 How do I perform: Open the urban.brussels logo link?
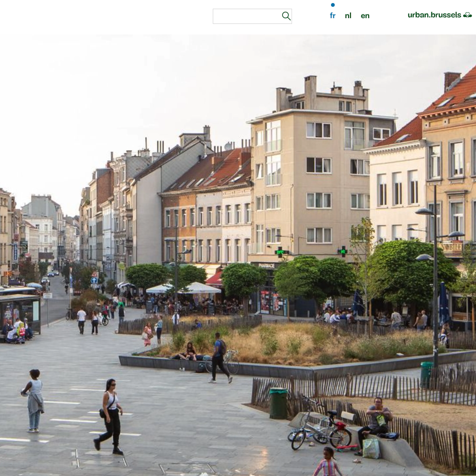pyautogui.click(x=434, y=15)
